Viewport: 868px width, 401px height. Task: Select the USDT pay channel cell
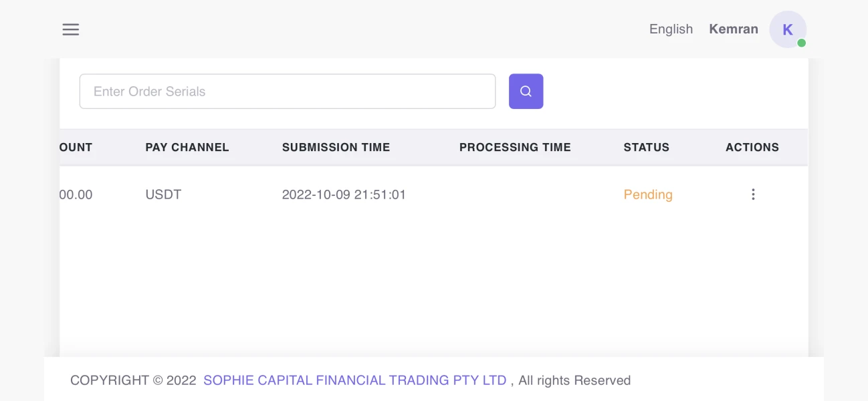(163, 195)
